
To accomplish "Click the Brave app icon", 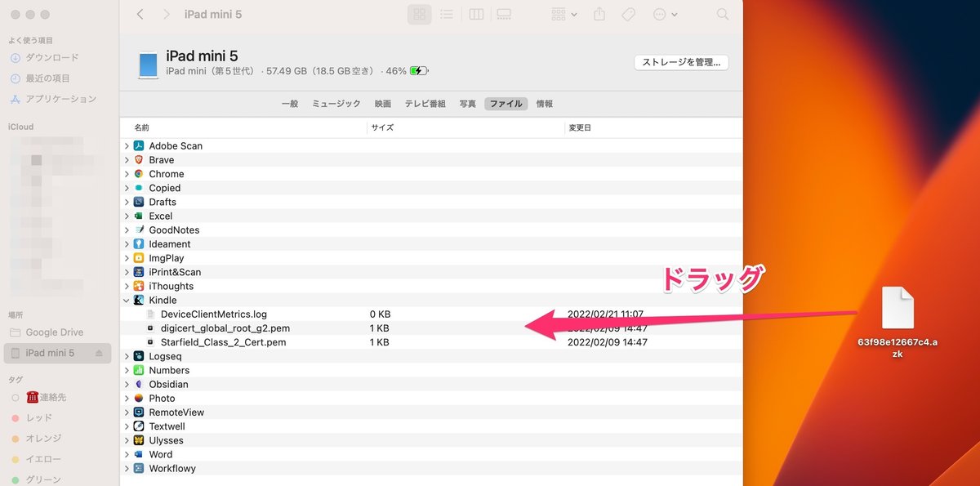I will pos(139,160).
